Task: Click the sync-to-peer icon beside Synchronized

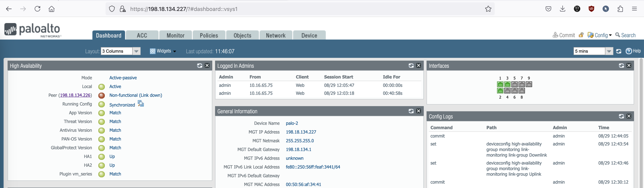Action: (141, 104)
